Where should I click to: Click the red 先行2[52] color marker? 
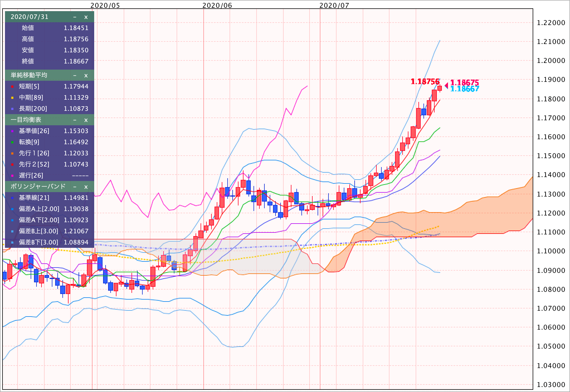click(x=12, y=165)
